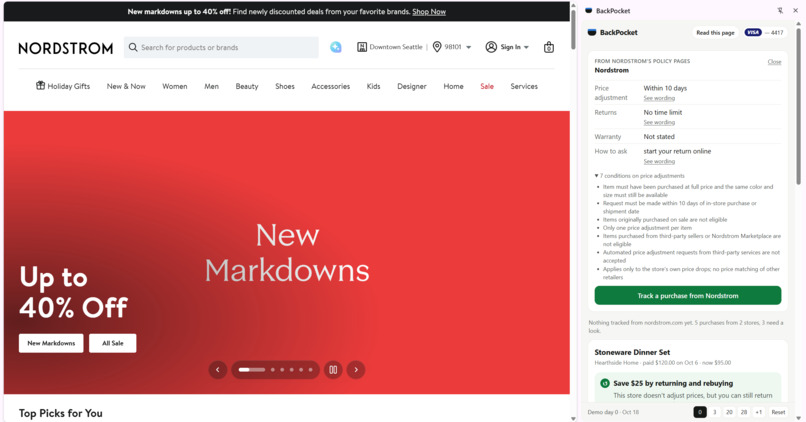The width and height of the screenshot is (806, 422).
Task: Click the search magnifier icon
Action: [133, 47]
